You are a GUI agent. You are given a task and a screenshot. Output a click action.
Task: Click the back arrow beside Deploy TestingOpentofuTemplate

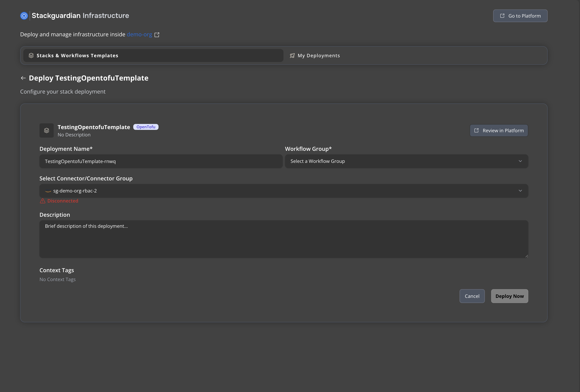23,78
